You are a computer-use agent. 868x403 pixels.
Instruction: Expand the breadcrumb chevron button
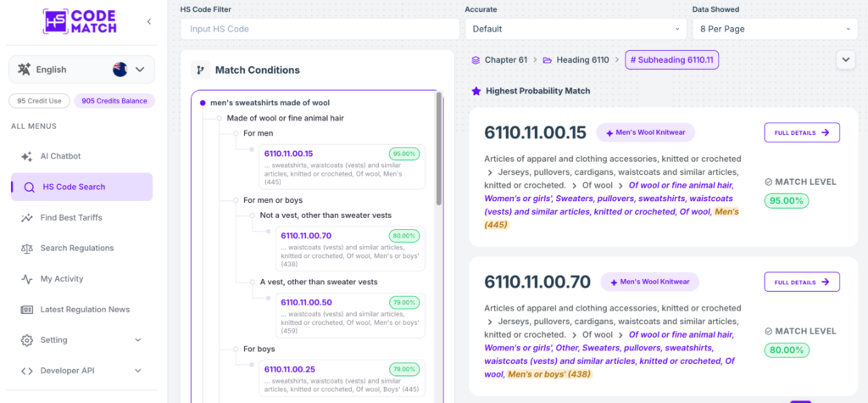(x=846, y=59)
